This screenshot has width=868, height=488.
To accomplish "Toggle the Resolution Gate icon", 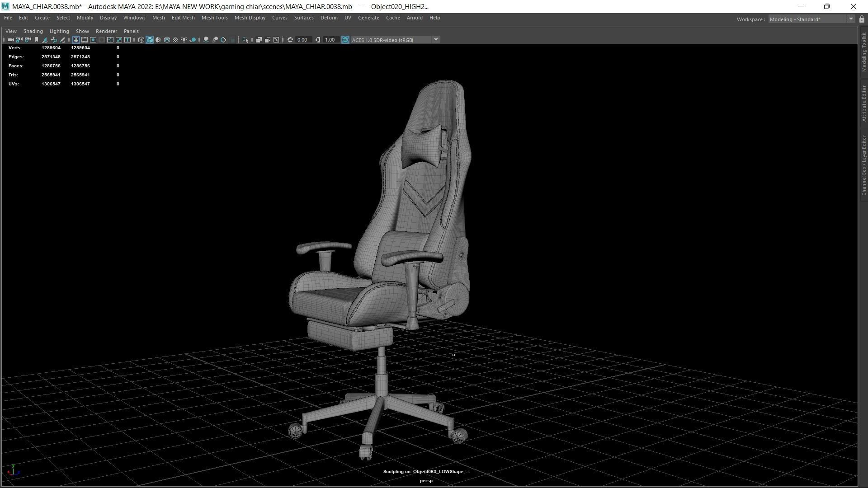I will pos(93,40).
